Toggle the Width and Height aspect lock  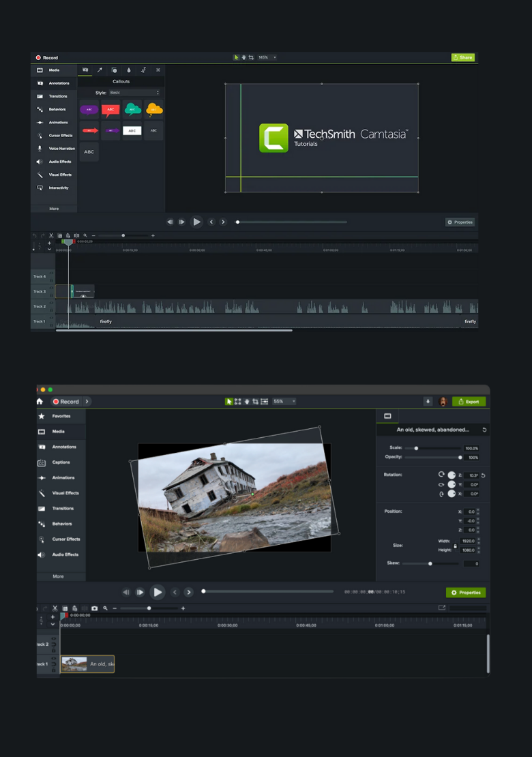coord(456,546)
